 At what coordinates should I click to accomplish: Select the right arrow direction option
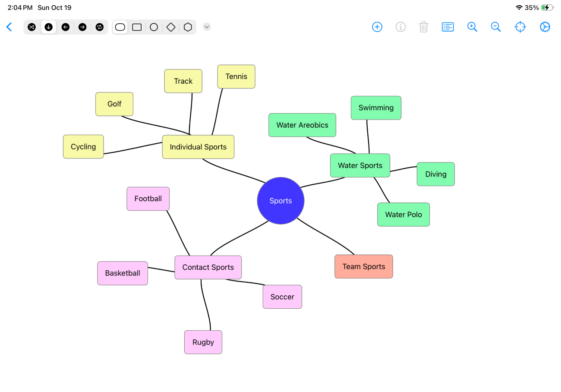click(82, 27)
